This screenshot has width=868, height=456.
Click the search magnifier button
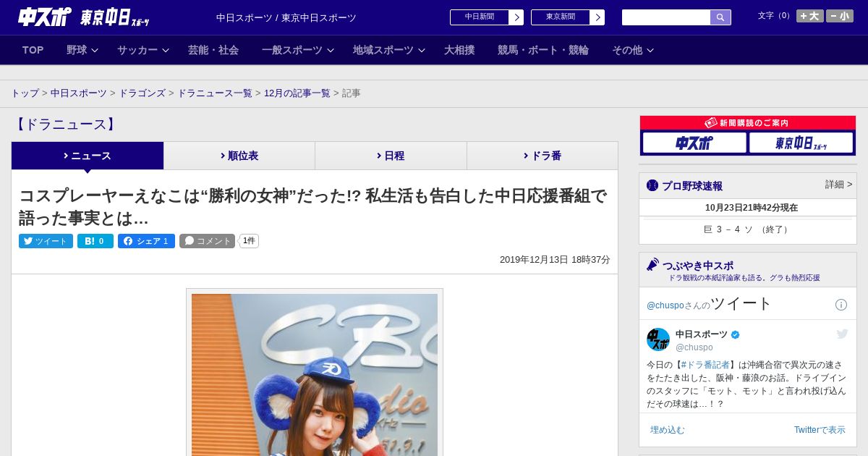click(x=720, y=17)
